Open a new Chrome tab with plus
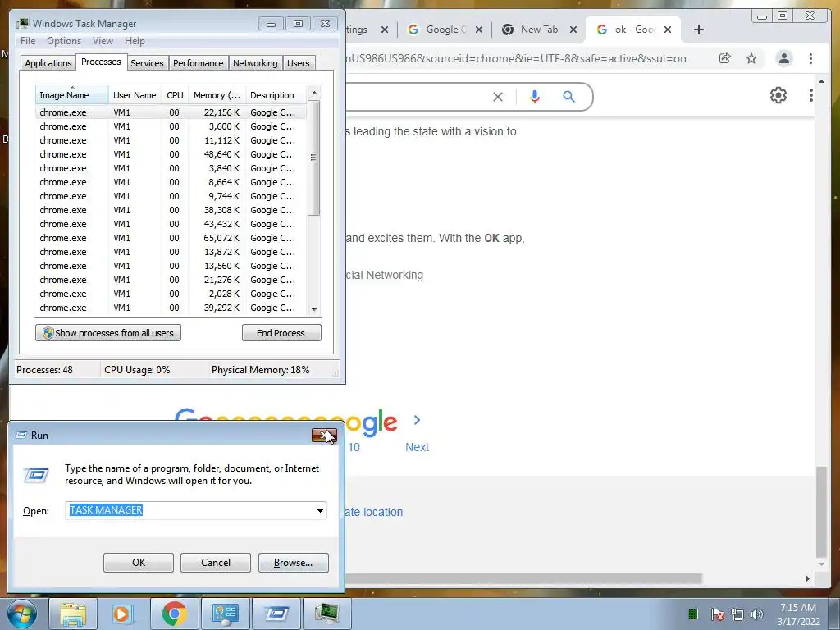The width and height of the screenshot is (840, 630). pos(698,30)
